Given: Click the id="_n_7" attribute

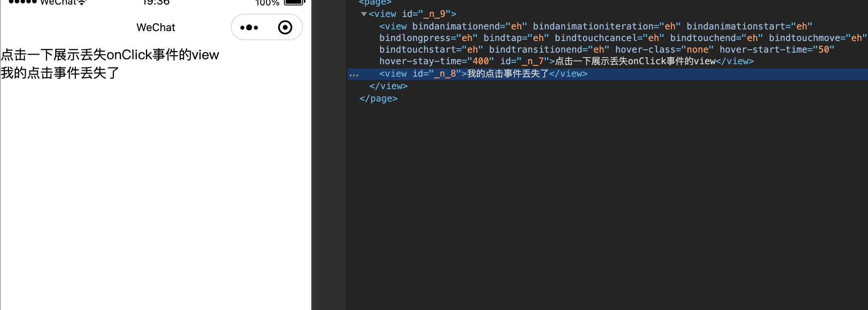Looking at the screenshot, I should coord(525,61).
